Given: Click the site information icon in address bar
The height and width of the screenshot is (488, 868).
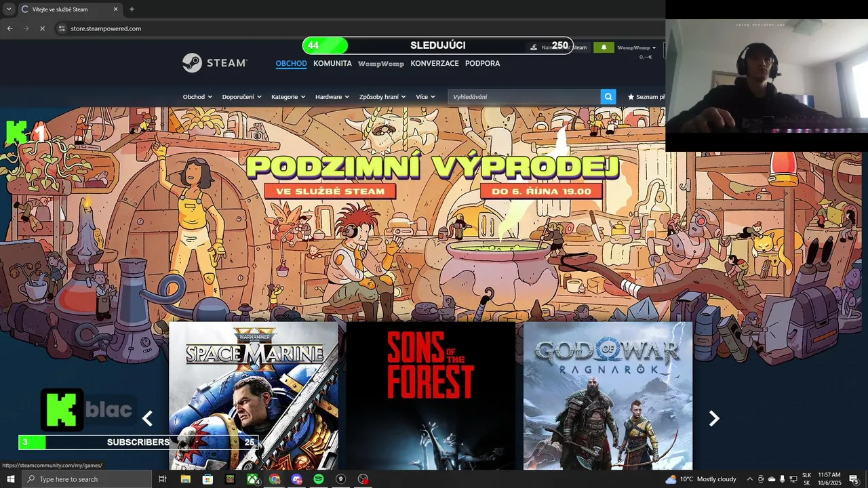Looking at the screenshot, I should click(x=61, y=28).
